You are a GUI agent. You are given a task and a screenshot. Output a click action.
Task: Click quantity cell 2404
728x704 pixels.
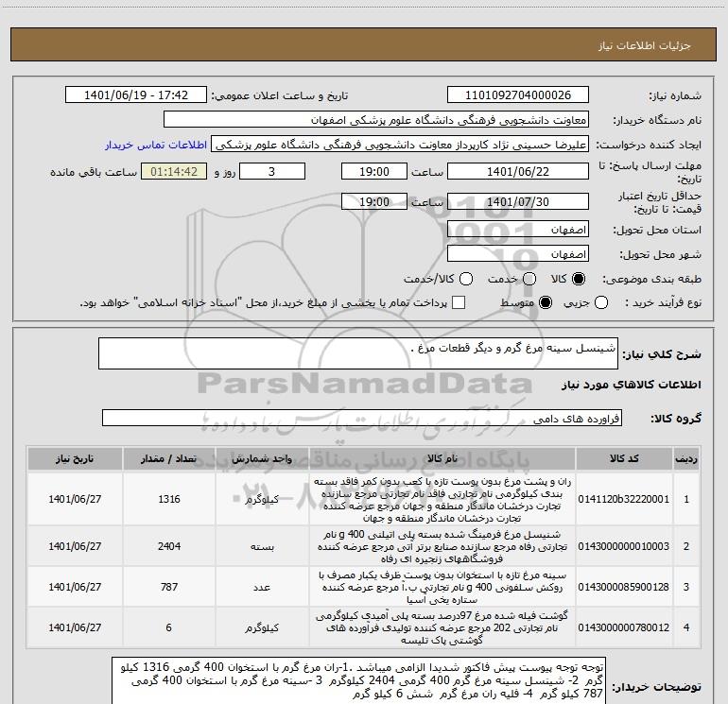pyautogui.click(x=169, y=546)
